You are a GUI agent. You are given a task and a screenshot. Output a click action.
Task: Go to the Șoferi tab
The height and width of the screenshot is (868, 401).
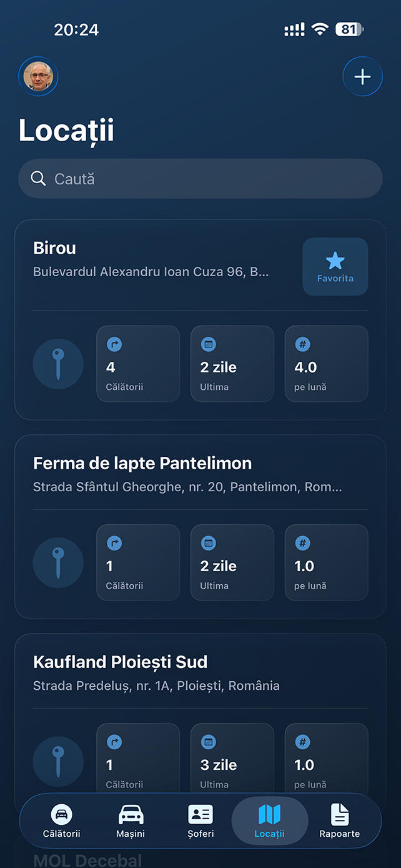click(x=200, y=820)
